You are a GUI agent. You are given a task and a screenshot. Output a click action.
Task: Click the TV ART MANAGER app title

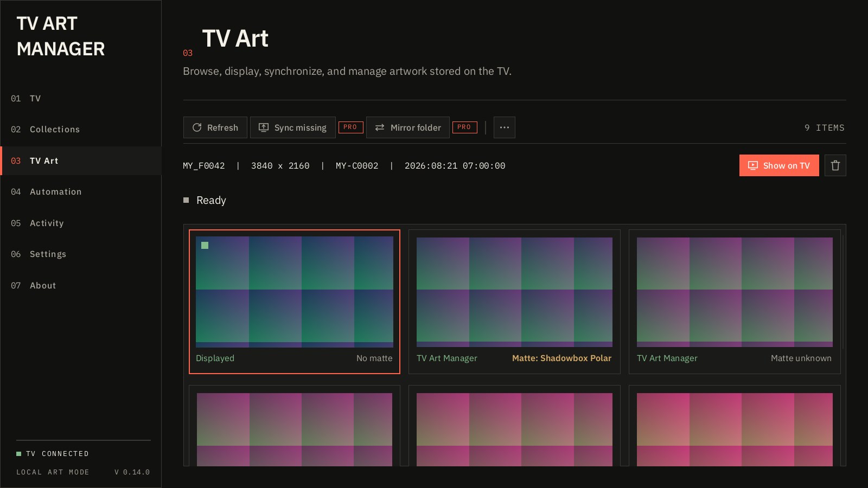point(61,36)
